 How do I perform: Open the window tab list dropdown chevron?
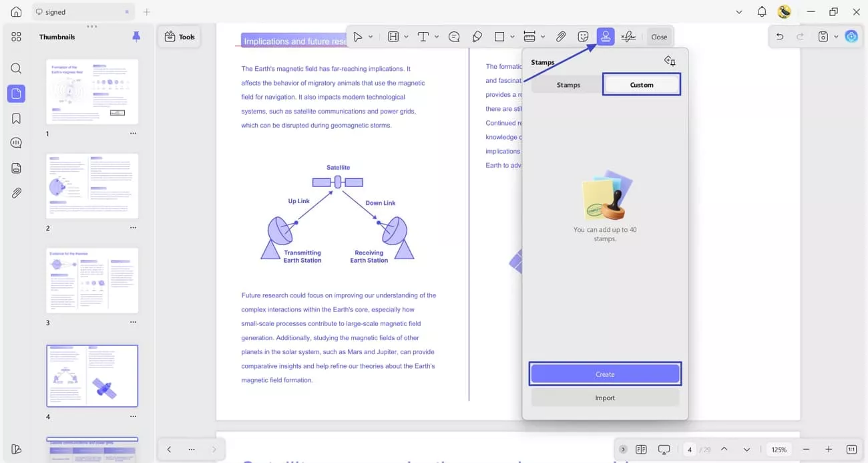(738, 12)
